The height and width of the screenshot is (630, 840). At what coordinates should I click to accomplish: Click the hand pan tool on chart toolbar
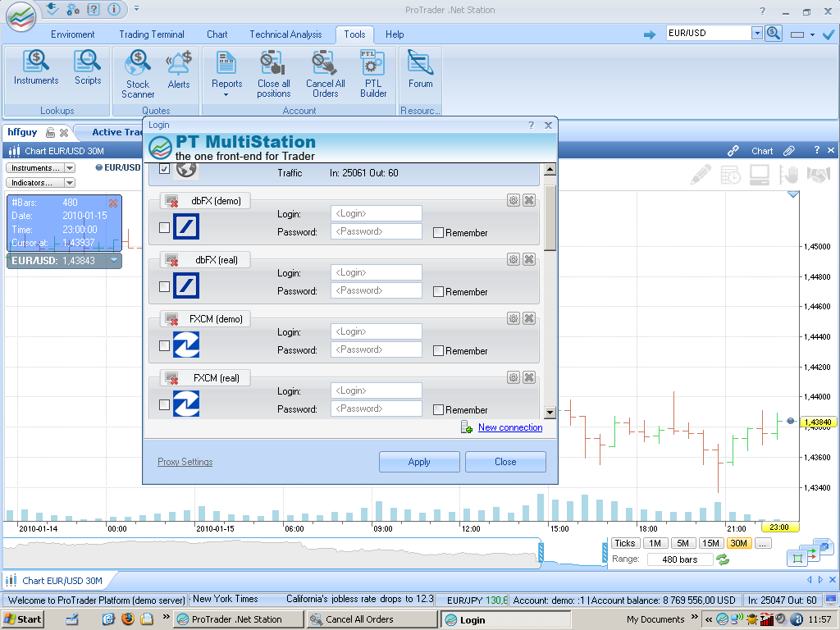coord(788,175)
